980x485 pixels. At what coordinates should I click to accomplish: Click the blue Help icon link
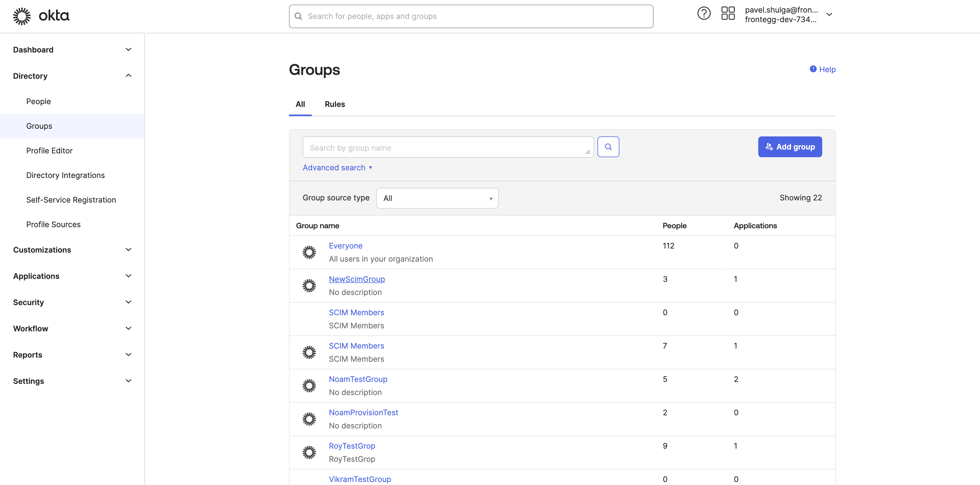822,69
